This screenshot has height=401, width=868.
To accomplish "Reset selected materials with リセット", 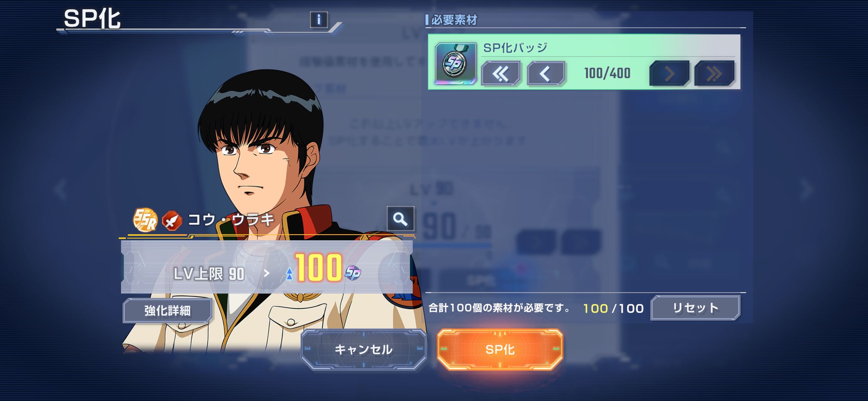I will 695,308.
